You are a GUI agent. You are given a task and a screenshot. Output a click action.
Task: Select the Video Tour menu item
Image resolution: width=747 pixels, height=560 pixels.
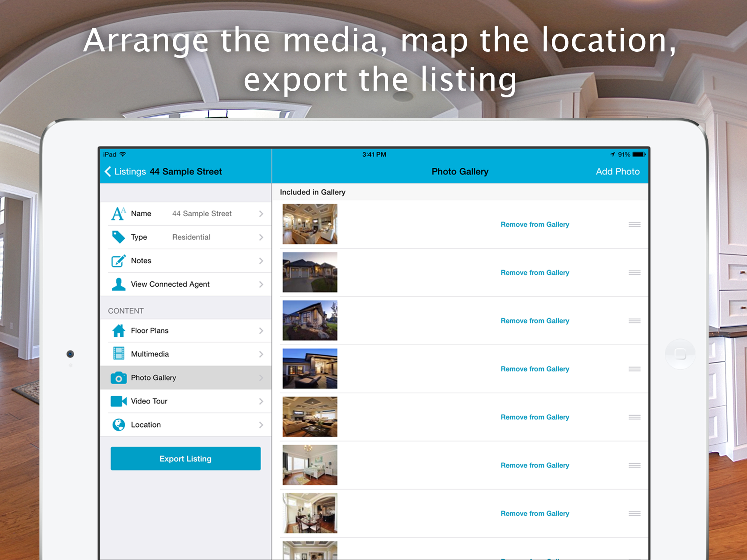click(186, 401)
